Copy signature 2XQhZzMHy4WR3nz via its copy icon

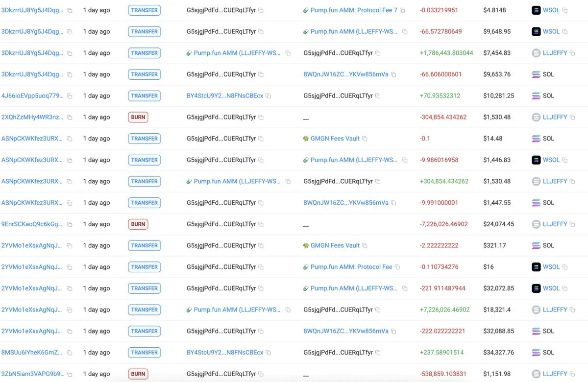70,118
